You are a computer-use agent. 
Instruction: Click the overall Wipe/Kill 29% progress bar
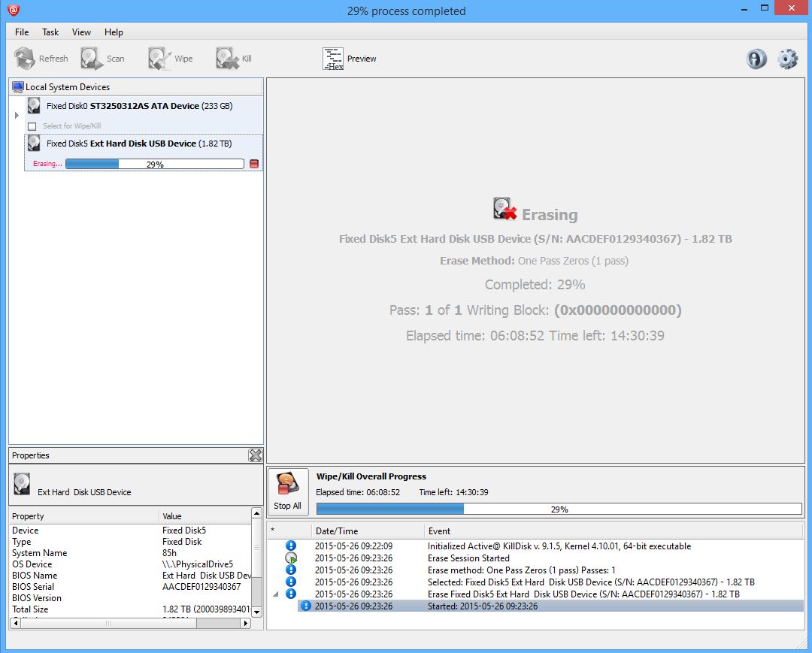click(559, 509)
